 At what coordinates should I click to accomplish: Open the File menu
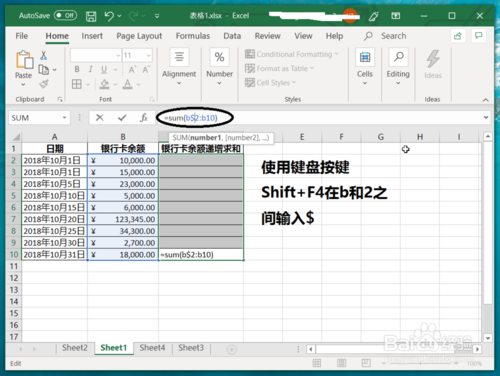coord(22,36)
